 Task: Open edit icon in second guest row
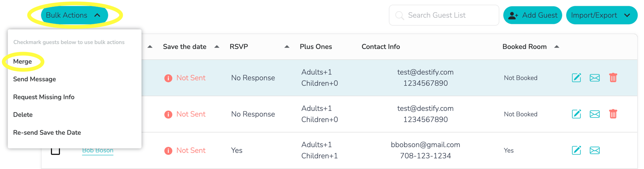pyautogui.click(x=576, y=114)
